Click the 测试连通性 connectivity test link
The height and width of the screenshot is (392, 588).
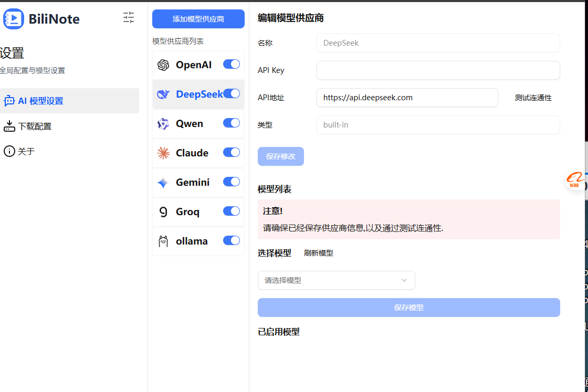[x=533, y=98]
